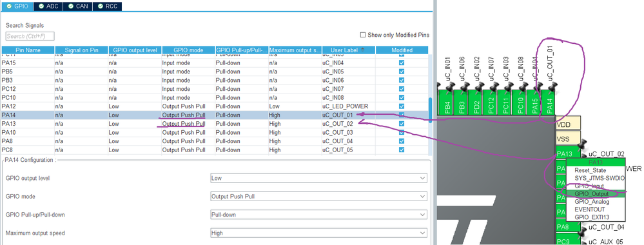Sort by Signal on Pin column header
The height and width of the screenshot is (245, 644).
pos(81,50)
